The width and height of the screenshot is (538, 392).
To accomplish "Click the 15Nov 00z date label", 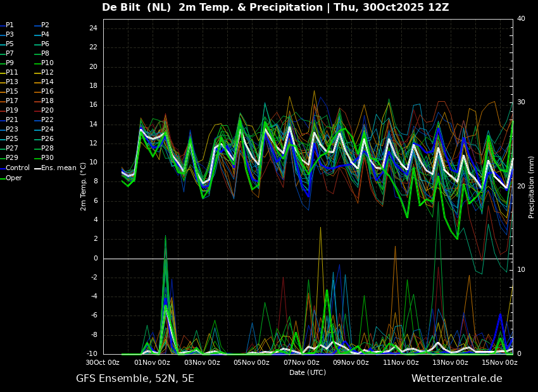I will click(x=499, y=362).
